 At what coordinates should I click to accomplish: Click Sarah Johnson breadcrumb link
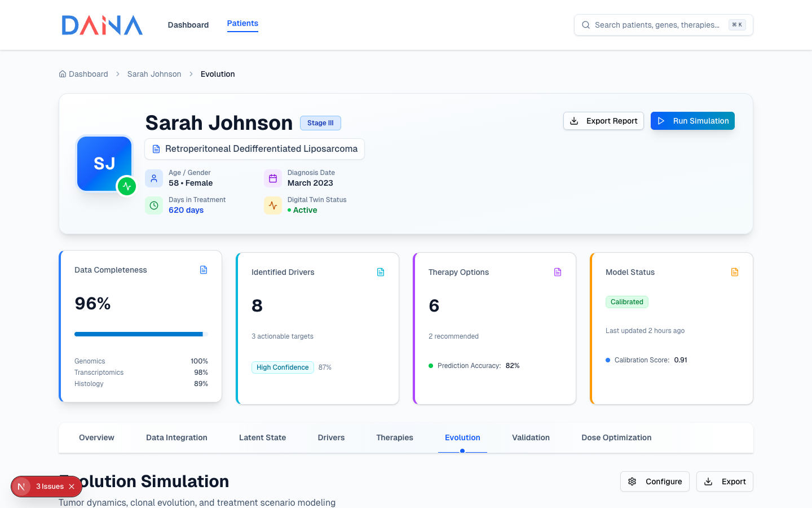[x=154, y=74]
